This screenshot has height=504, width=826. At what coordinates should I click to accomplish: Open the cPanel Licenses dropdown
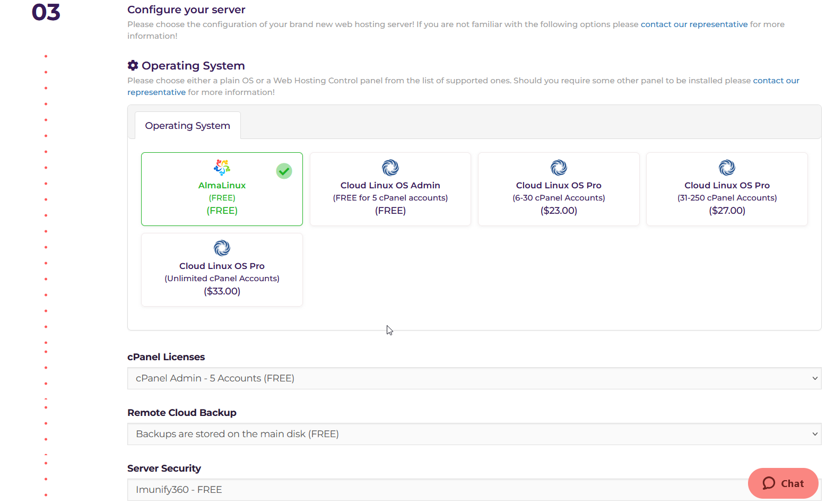474,378
